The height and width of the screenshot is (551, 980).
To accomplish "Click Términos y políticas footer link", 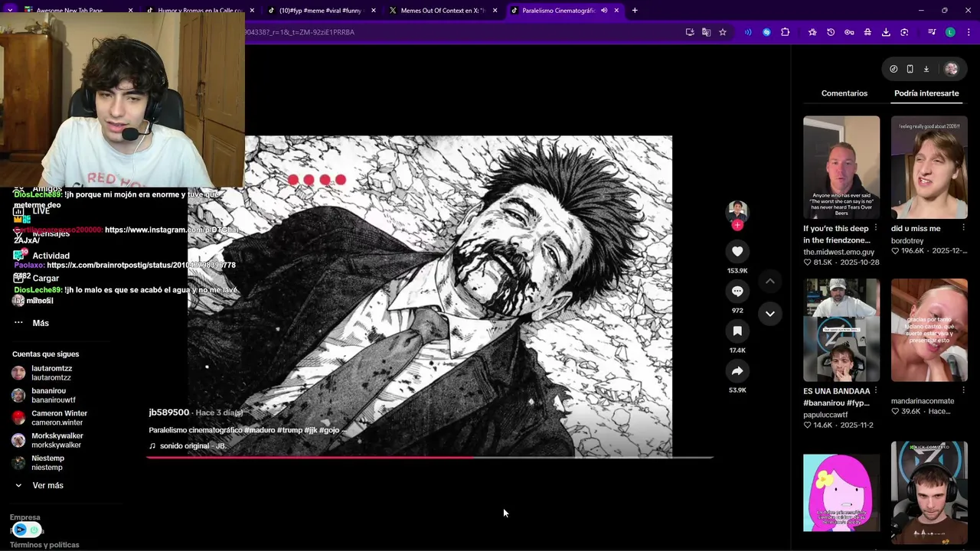I will (44, 545).
